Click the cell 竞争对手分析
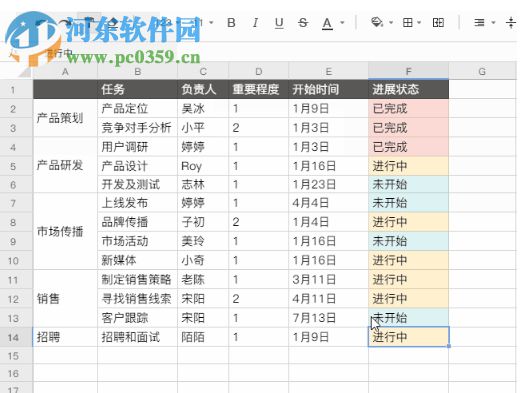520x393 pixels. point(137,127)
